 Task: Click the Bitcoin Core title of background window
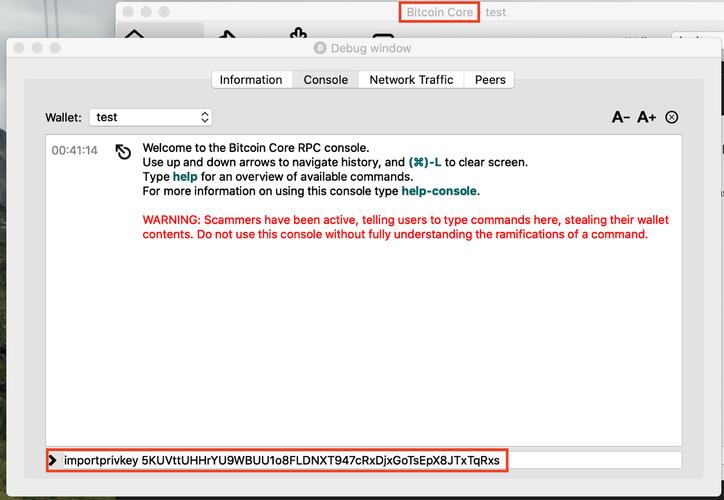point(440,12)
